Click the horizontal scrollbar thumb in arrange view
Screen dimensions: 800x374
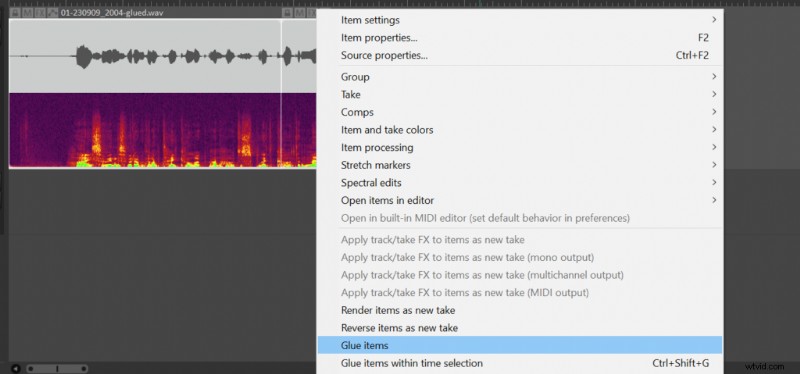pyautogui.click(x=57, y=368)
